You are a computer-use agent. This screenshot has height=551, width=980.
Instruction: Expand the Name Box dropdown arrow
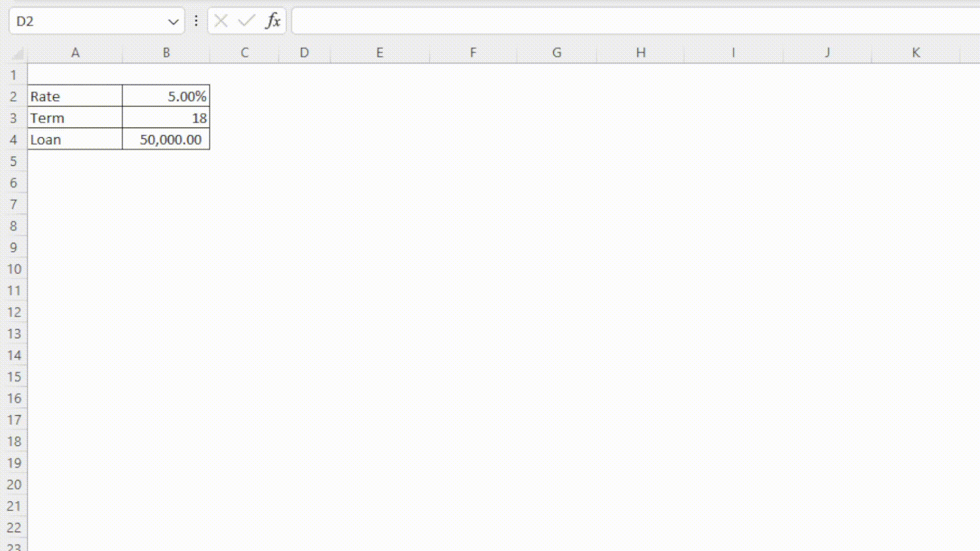173,21
